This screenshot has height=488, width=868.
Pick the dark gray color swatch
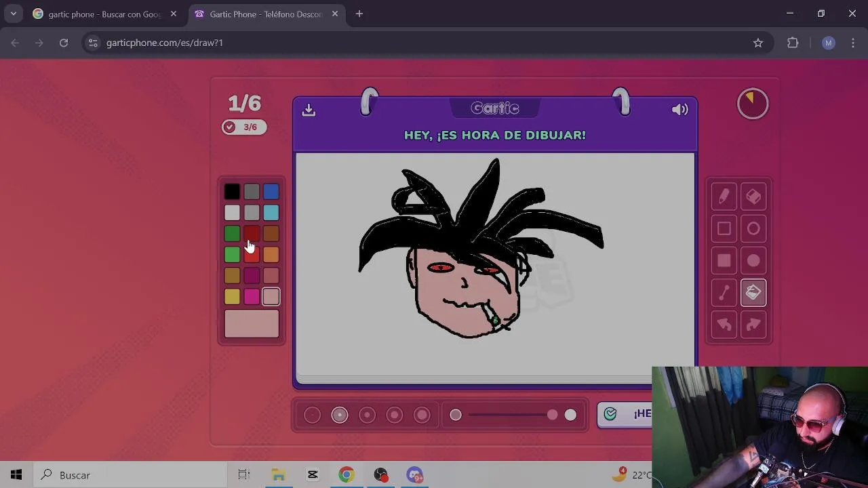252,192
